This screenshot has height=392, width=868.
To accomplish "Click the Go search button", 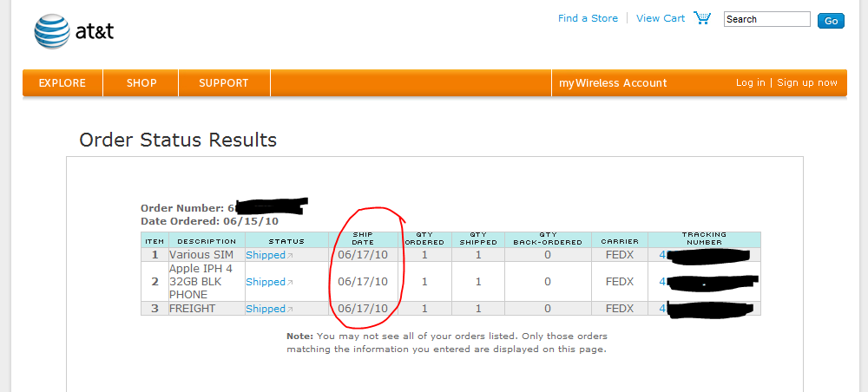I will tap(831, 21).
